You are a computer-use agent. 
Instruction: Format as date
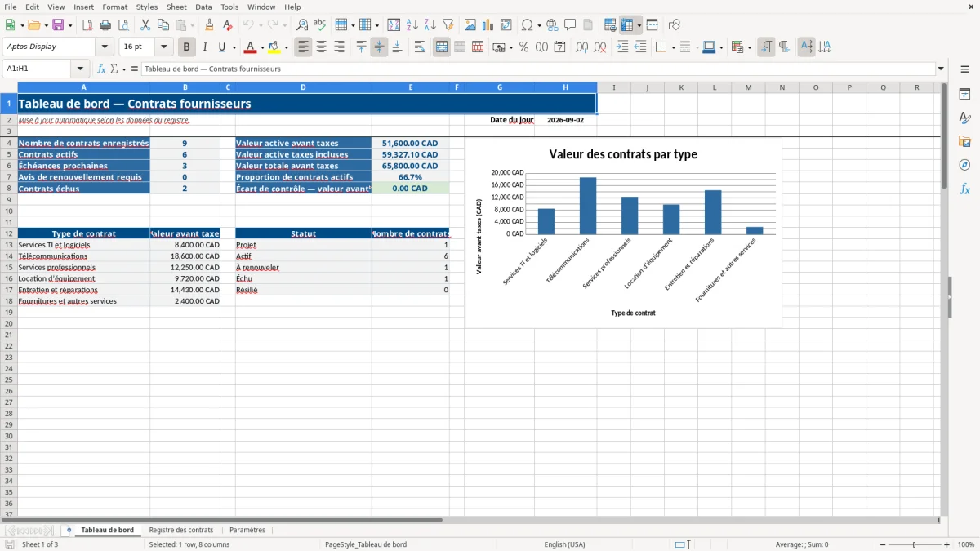tap(560, 47)
